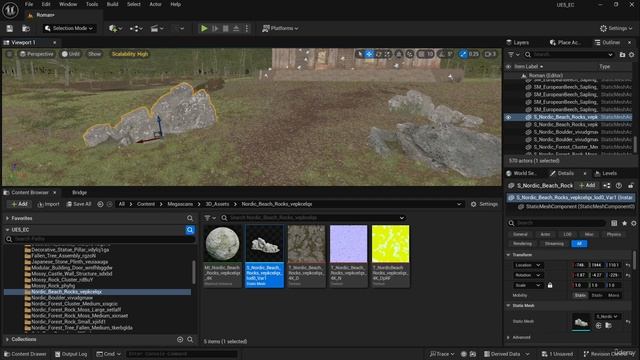Change the Perspective view mode
This screenshot has height=360, width=640.
[x=36, y=54]
